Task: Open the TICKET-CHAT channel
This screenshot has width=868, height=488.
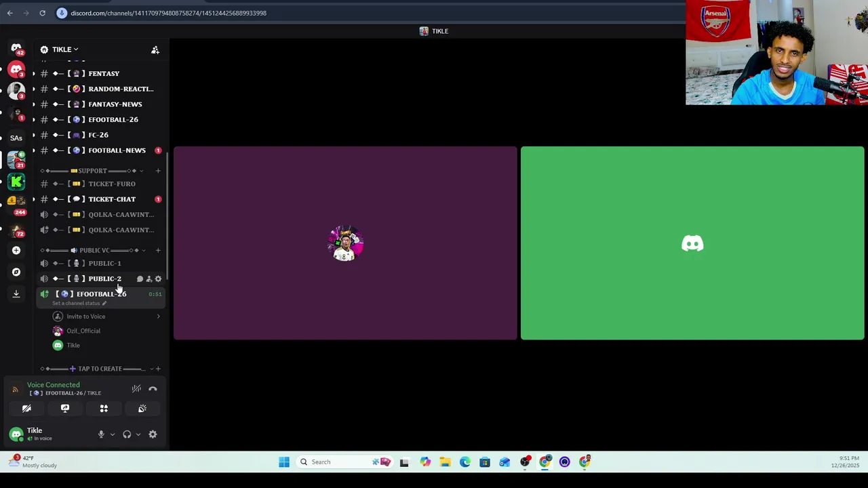Action: point(100,199)
